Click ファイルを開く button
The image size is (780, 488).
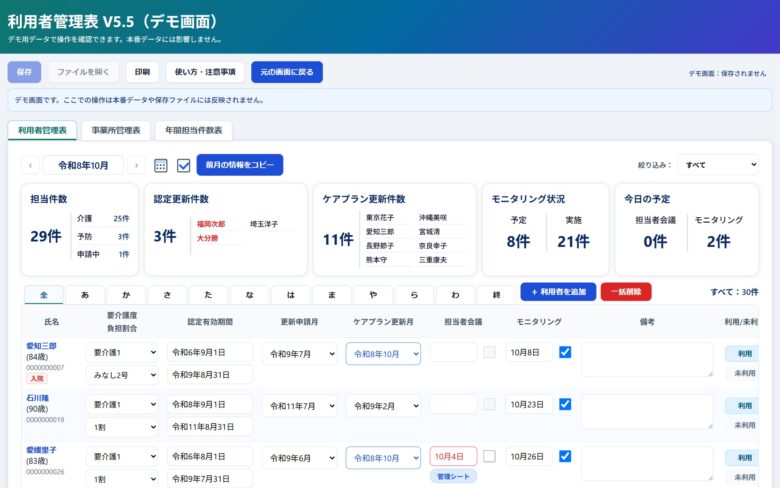coord(83,72)
